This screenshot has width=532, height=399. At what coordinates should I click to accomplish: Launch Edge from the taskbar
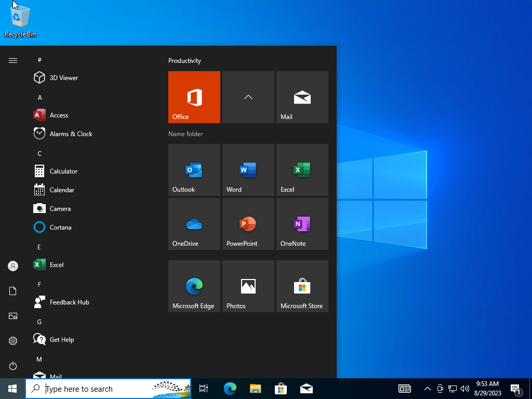pyautogui.click(x=230, y=389)
